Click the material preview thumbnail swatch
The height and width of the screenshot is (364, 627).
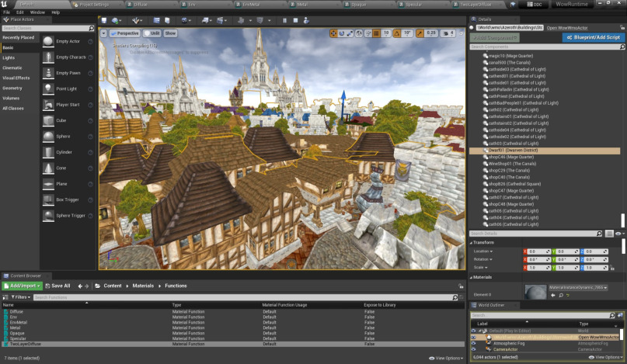coord(535,291)
